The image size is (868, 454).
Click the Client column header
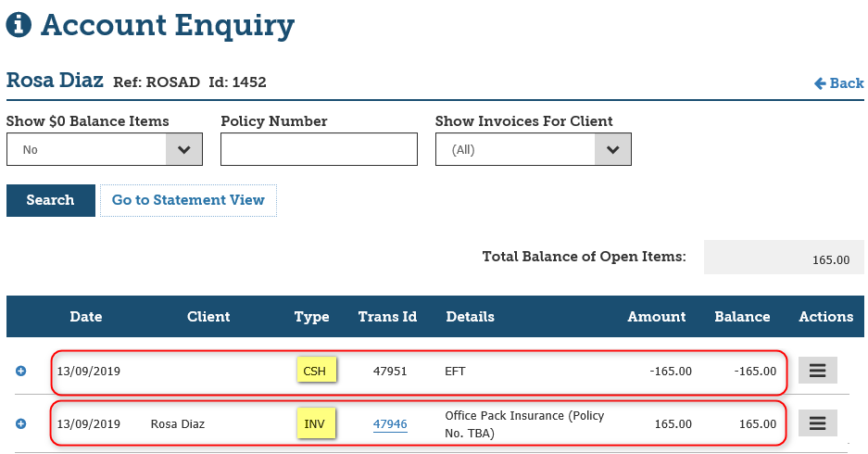pyautogui.click(x=208, y=317)
